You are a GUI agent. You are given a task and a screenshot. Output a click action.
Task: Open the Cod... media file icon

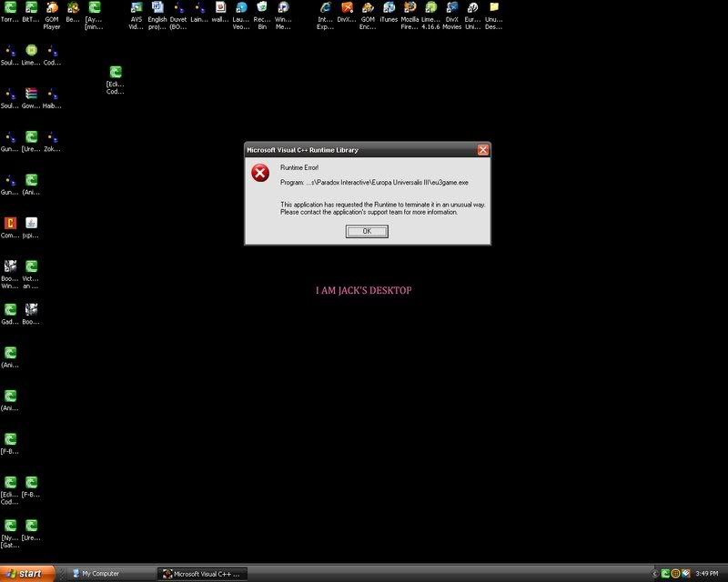52,55
